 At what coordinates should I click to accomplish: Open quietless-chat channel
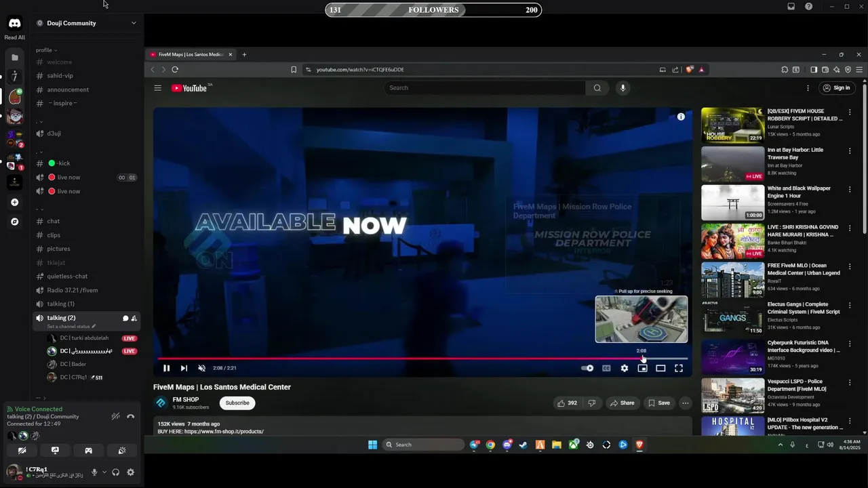tap(67, 277)
